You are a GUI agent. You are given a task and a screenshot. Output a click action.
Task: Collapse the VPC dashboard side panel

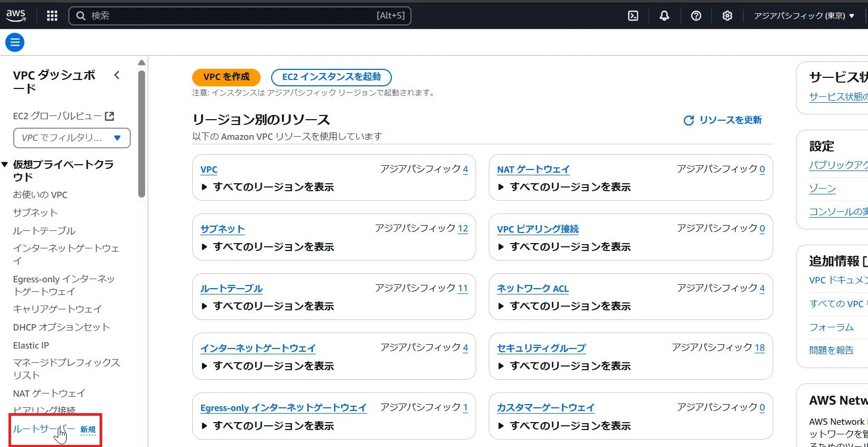click(117, 75)
